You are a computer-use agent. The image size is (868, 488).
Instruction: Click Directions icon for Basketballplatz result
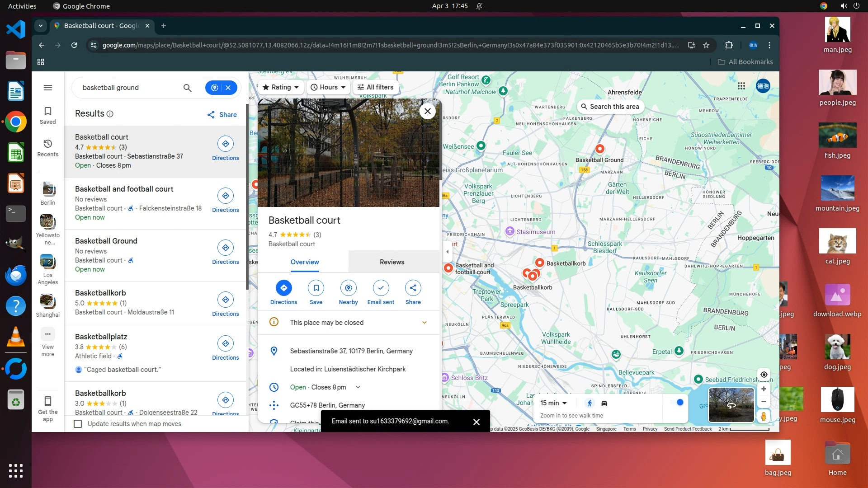pos(225,343)
